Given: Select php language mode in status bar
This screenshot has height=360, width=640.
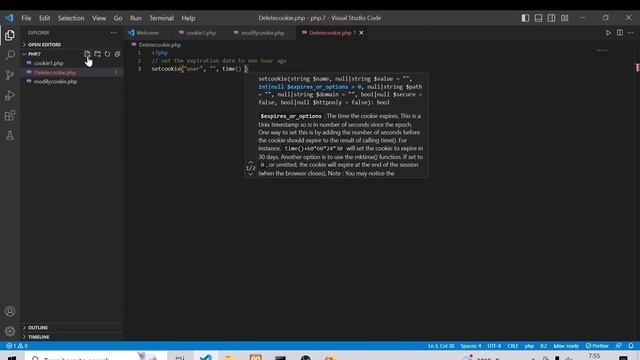Looking at the screenshot, I should [529, 346].
